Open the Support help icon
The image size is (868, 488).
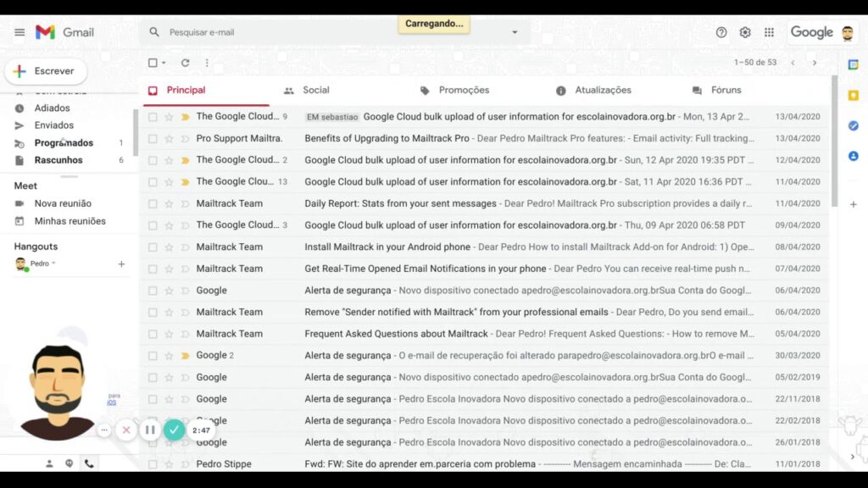721,32
